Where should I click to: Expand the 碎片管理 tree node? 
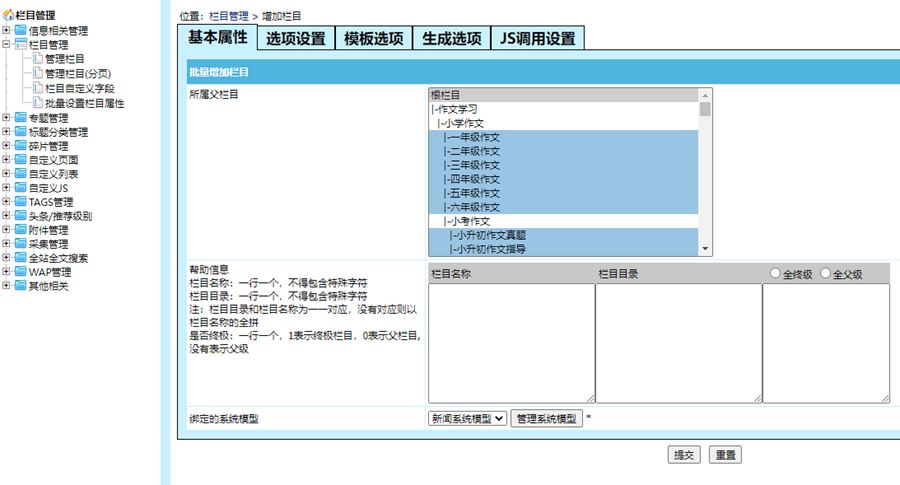7,146
